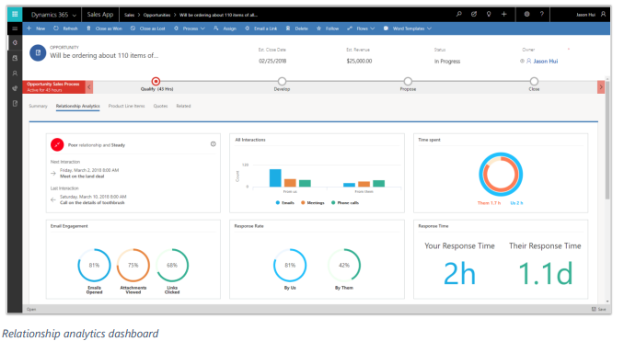Click Email a Link
624x364 pixels.
[261, 28]
